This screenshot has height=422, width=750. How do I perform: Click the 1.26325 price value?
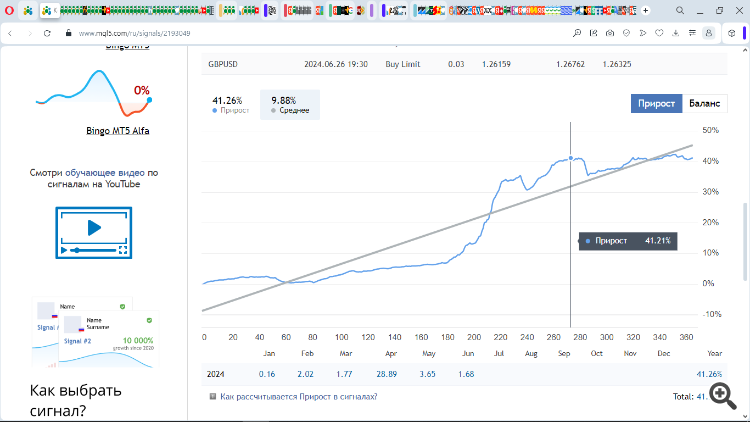click(617, 64)
